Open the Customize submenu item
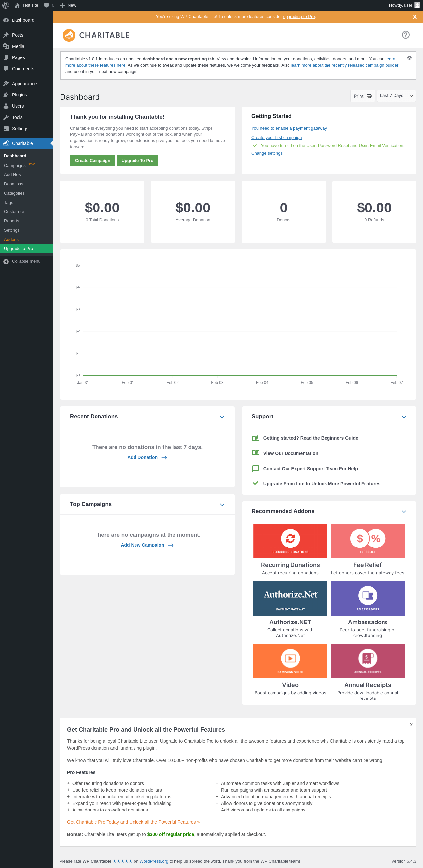 coord(26,211)
